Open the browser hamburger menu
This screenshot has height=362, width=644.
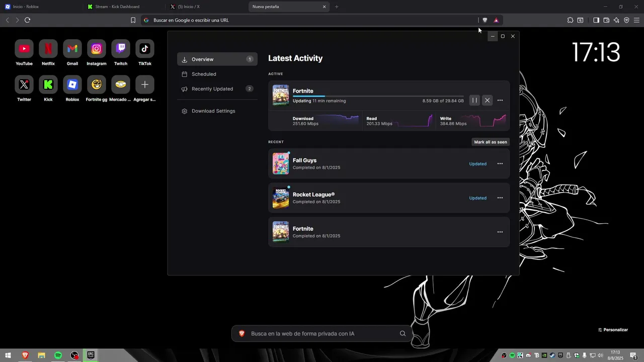pyautogui.click(x=637, y=20)
